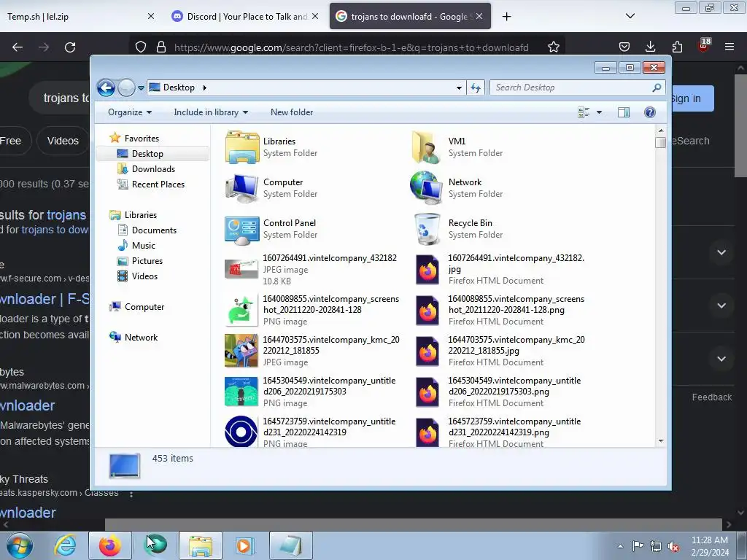747x560 pixels.
Task: Open the Include in library menu
Action: 211,112
